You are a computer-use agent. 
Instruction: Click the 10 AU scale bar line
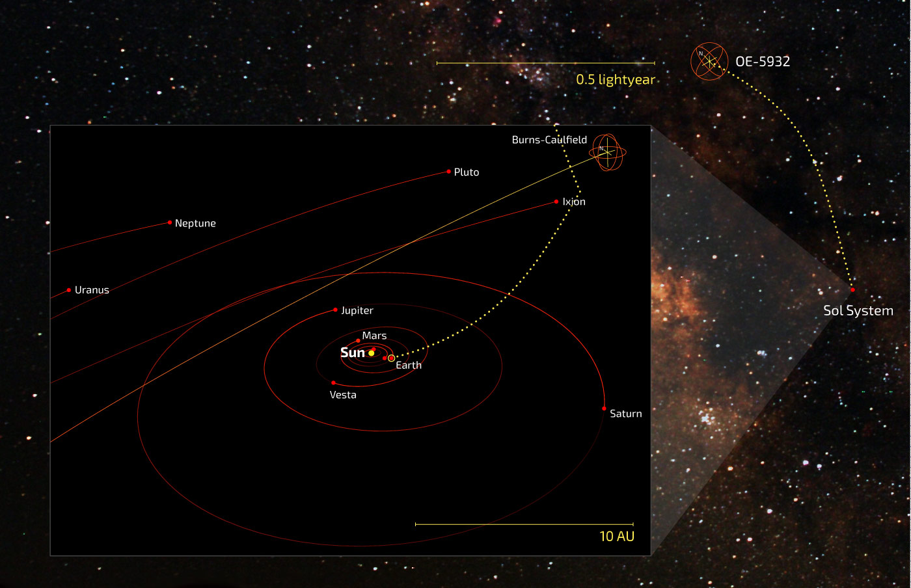pos(524,524)
